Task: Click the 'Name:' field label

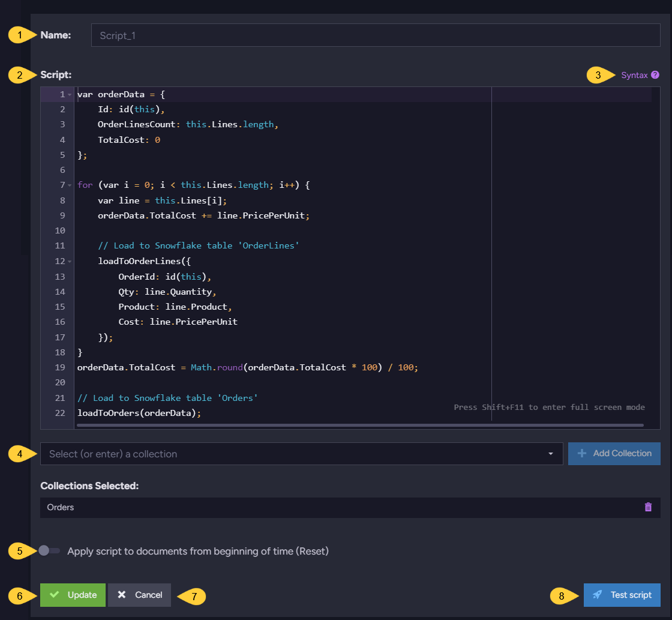Action: click(56, 35)
